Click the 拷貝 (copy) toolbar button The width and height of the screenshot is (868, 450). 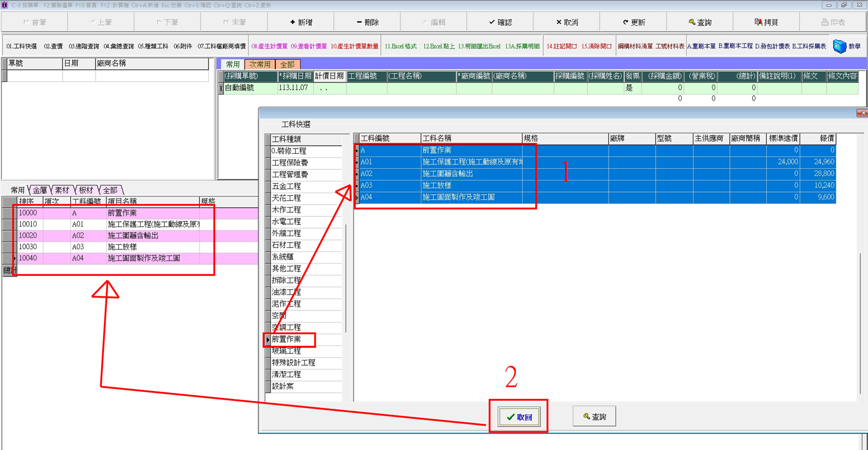point(766,22)
